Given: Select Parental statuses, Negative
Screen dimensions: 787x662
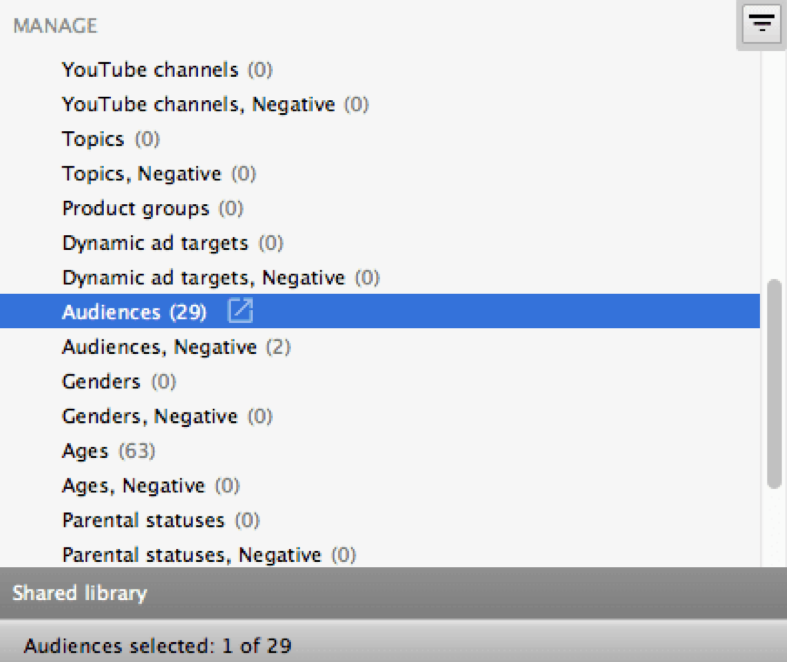Looking at the screenshot, I should click(x=191, y=555).
